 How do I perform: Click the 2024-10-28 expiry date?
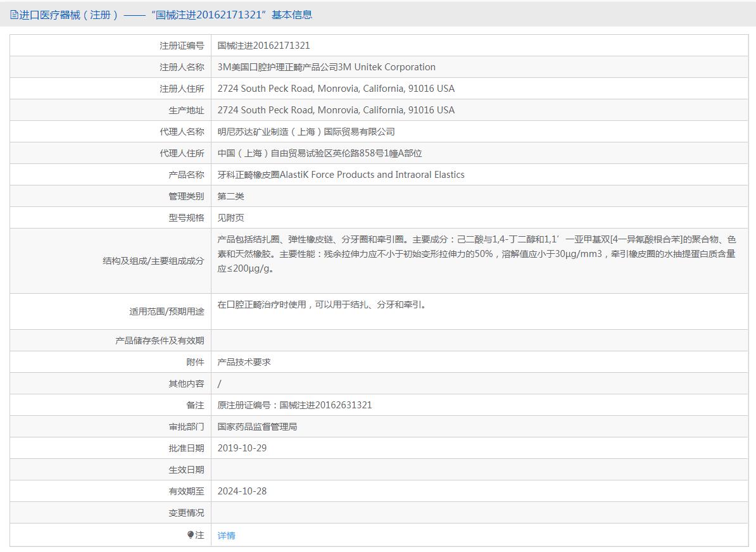coord(242,491)
